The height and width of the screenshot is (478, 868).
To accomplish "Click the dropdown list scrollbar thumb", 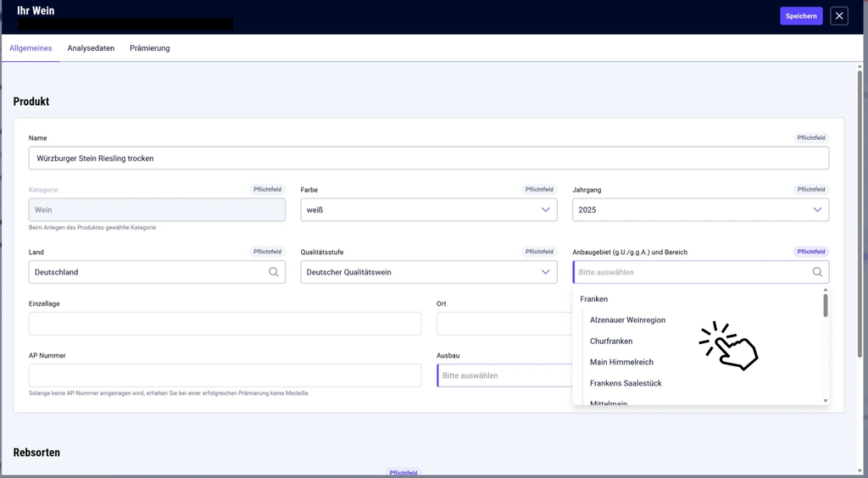I will 826,305.
